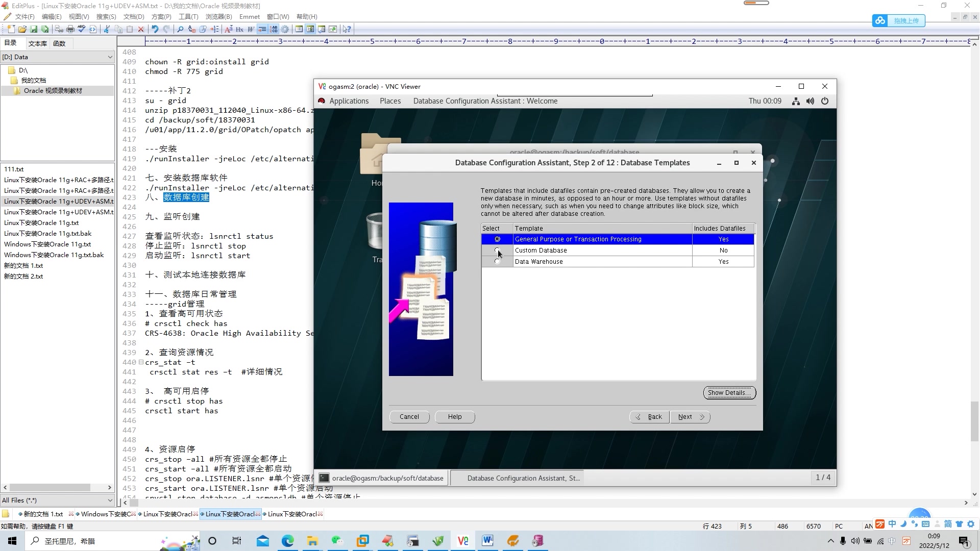Screen dimensions: 980x551
Task: Open the Windows Start menu
Action: pyautogui.click(x=12, y=541)
